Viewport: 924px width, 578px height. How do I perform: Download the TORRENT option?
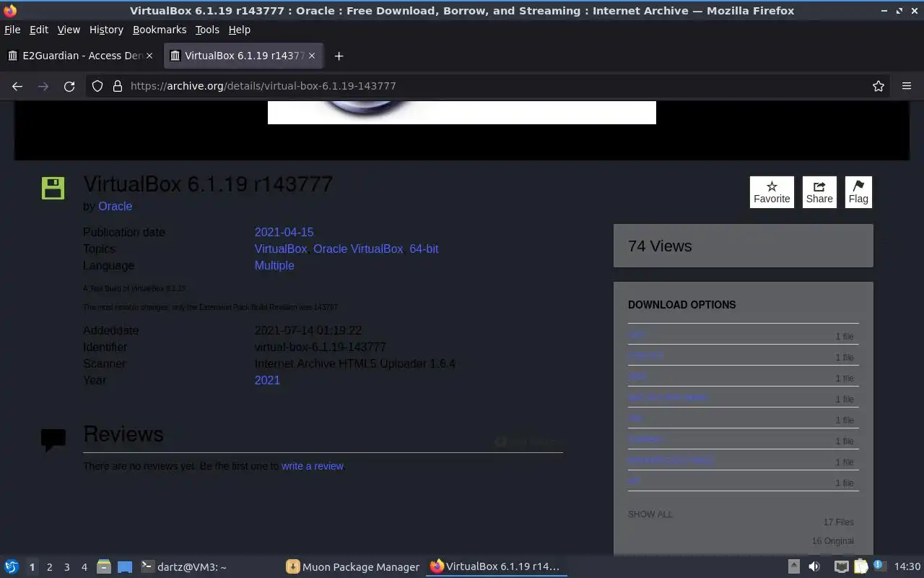[x=645, y=439]
